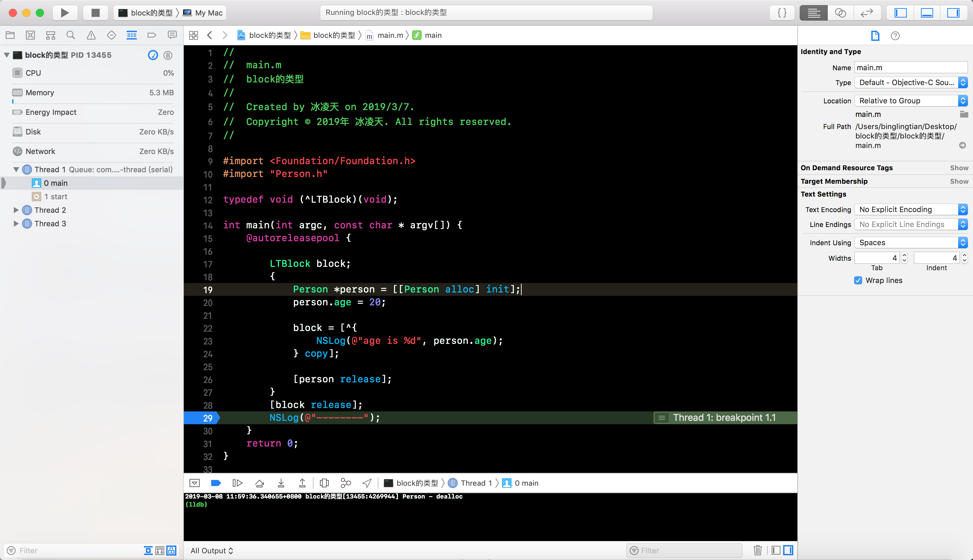Screen dimensions: 973x560
Task: Open the Text Encoding dropdown
Action: coord(910,210)
